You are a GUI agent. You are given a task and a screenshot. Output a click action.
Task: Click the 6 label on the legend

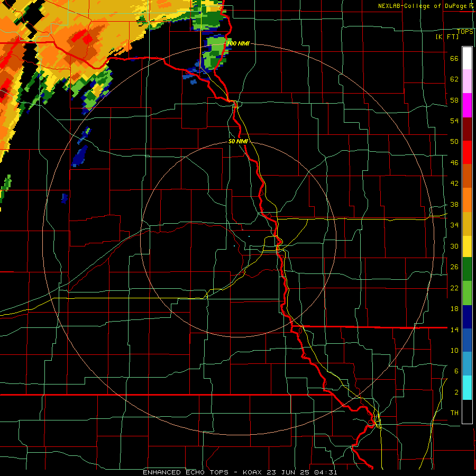point(456,371)
